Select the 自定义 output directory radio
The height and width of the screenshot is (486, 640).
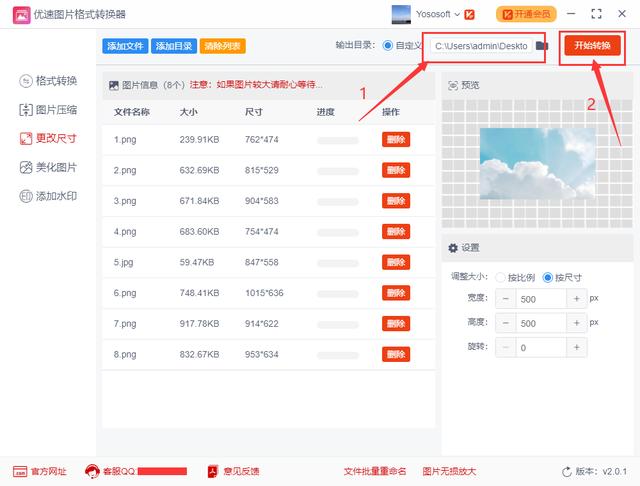click(x=387, y=45)
